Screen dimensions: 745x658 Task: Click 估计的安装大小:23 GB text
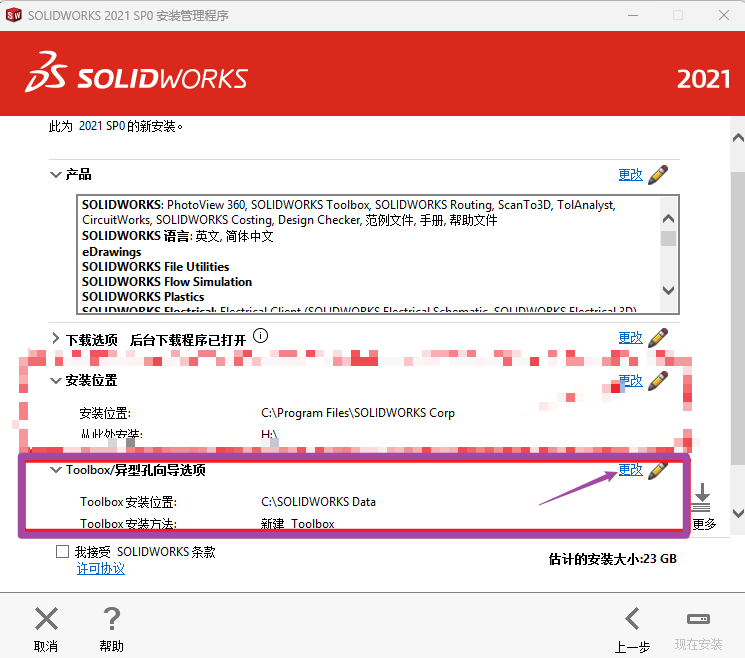tap(612, 559)
